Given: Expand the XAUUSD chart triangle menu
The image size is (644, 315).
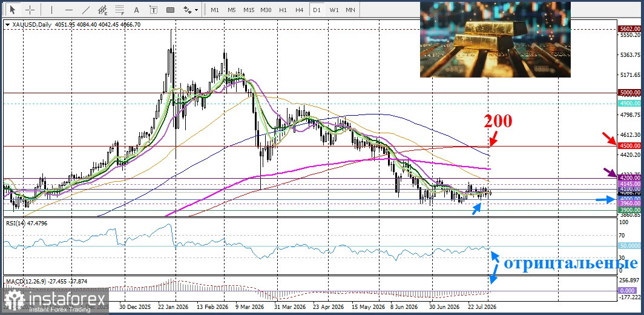Looking at the screenshot, I should 7,25.
